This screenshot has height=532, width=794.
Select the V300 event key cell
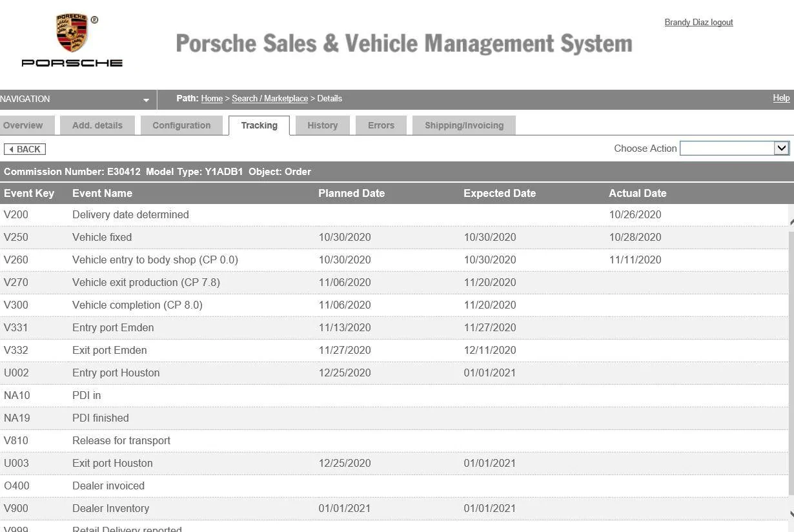[x=16, y=305]
